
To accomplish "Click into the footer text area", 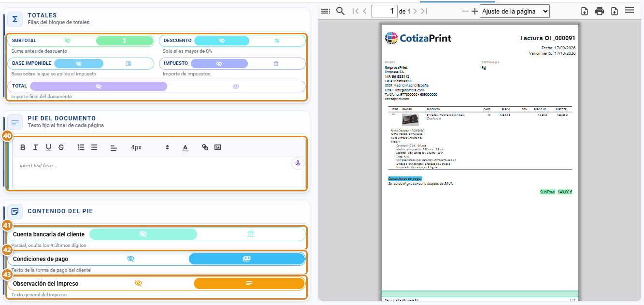I will [x=159, y=173].
